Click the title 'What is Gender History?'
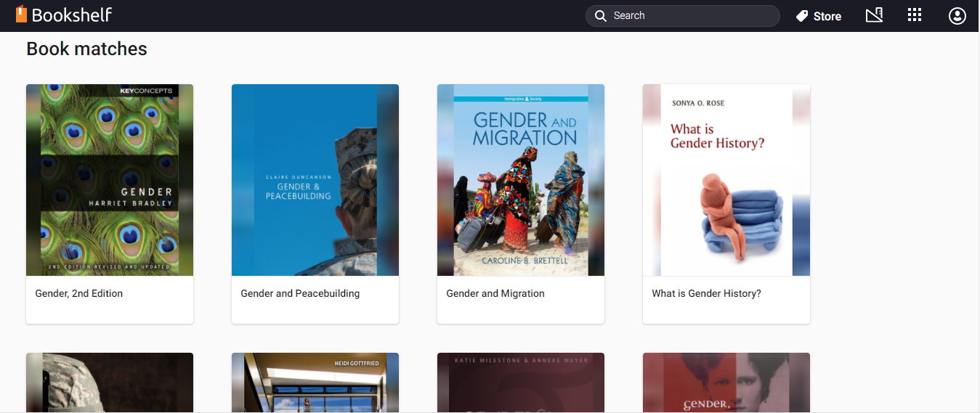 pos(706,293)
